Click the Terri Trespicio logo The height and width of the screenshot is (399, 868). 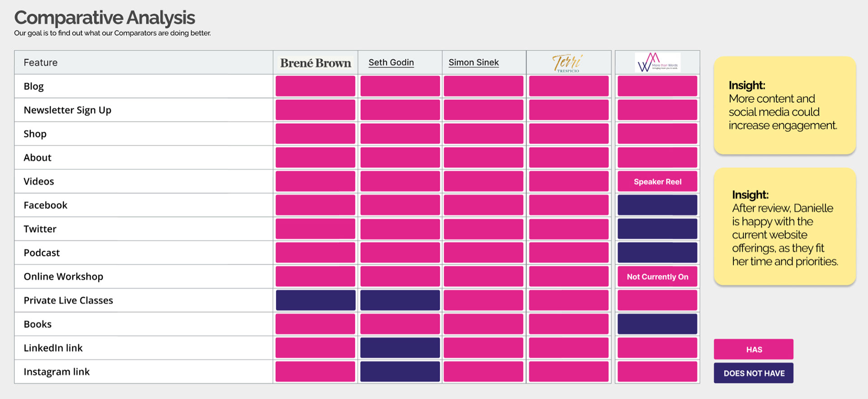[568, 63]
